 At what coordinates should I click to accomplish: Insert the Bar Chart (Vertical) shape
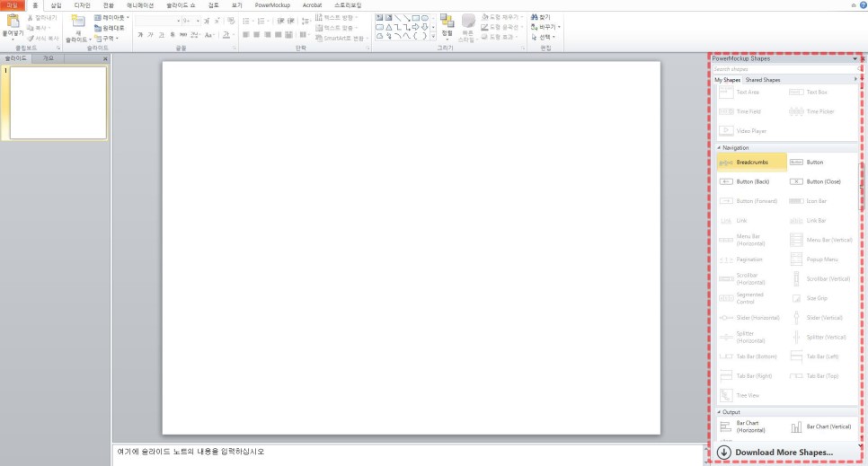(x=822, y=426)
